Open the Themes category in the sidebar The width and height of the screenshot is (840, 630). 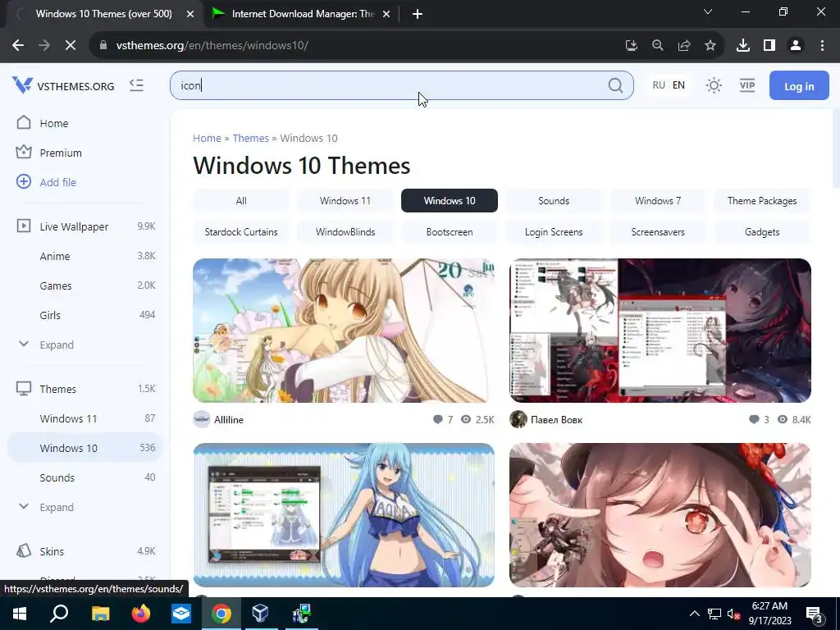(x=58, y=389)
